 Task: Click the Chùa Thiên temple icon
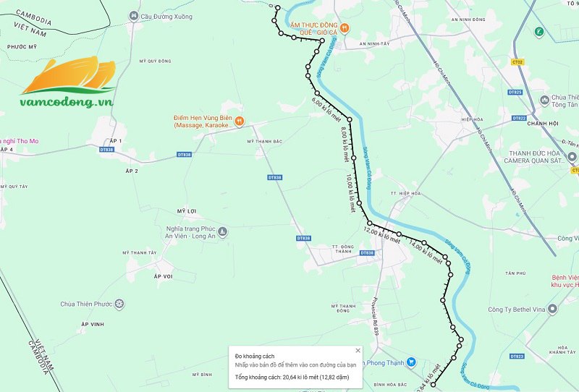pos(545,101)
